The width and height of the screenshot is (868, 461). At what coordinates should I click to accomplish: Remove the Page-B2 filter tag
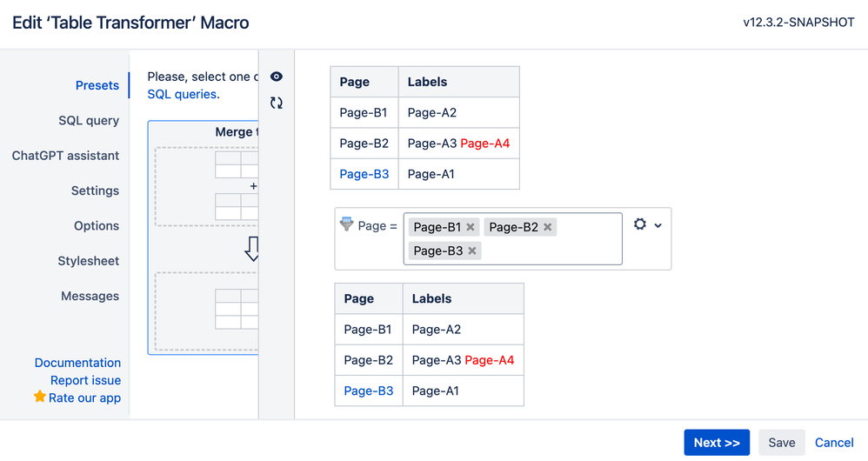[x=548, y=227]
